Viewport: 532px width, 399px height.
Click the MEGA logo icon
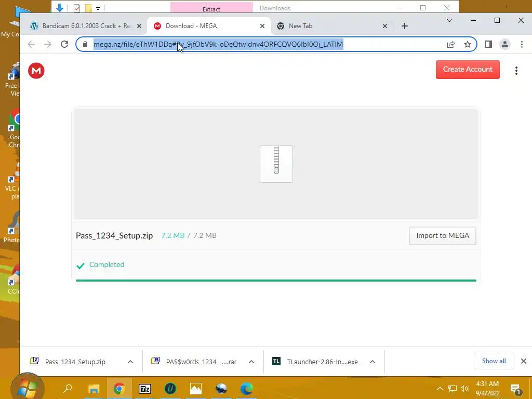36,71
